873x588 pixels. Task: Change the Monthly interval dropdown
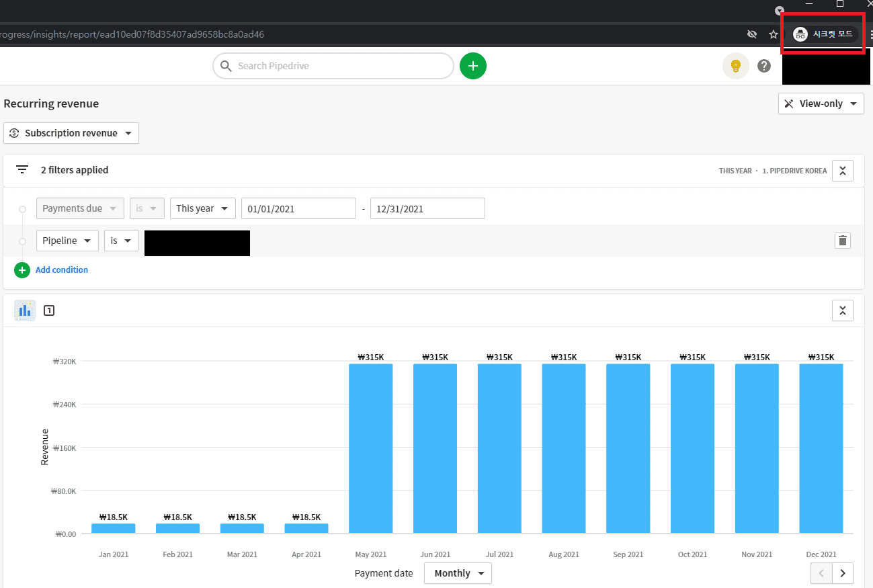[458, 573]
